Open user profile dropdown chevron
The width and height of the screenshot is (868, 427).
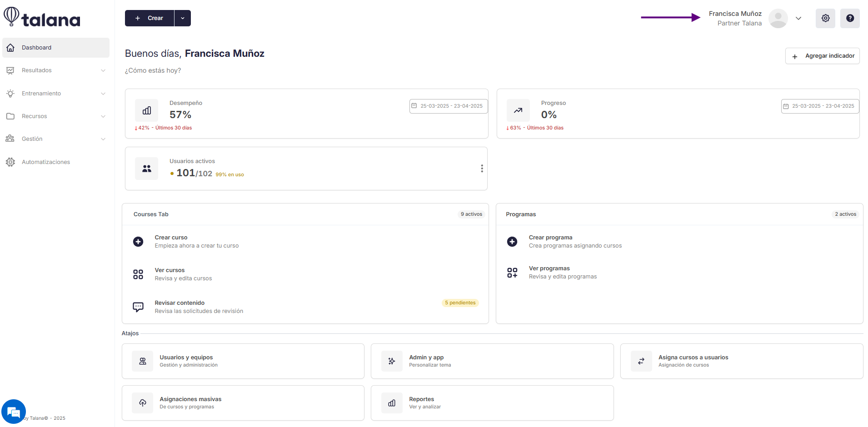pyautogui.click(x=798, y=18)
